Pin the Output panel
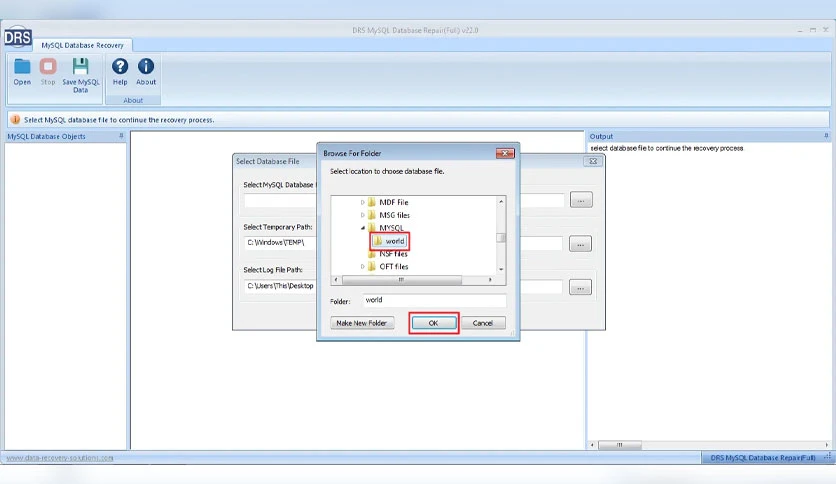 826,136
